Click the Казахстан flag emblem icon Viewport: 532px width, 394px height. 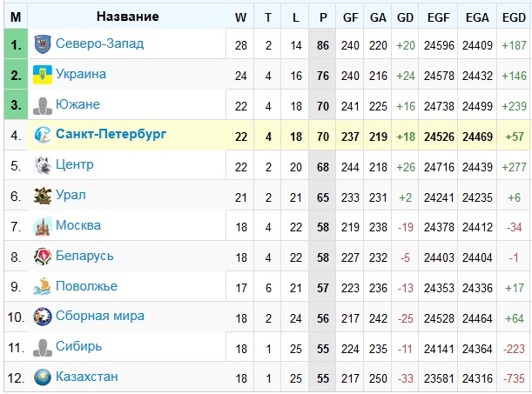point(43,377)
